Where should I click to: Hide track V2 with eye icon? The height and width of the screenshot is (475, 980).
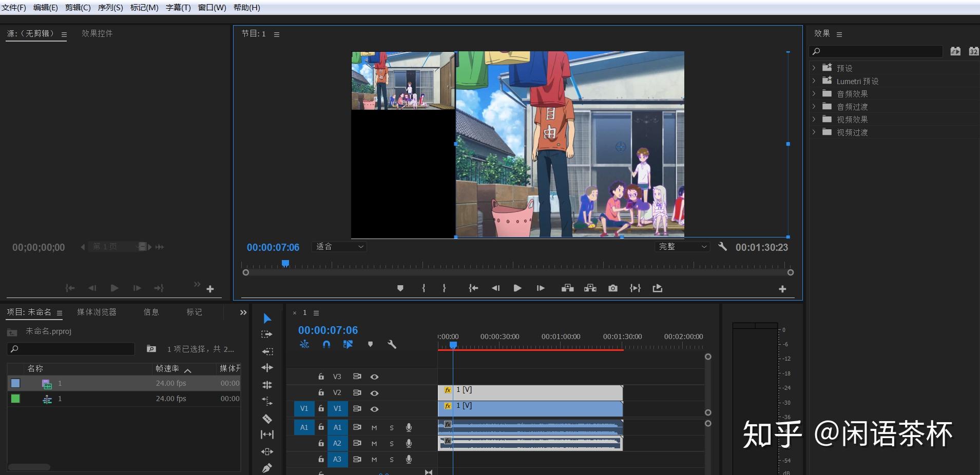click(374, 393)
